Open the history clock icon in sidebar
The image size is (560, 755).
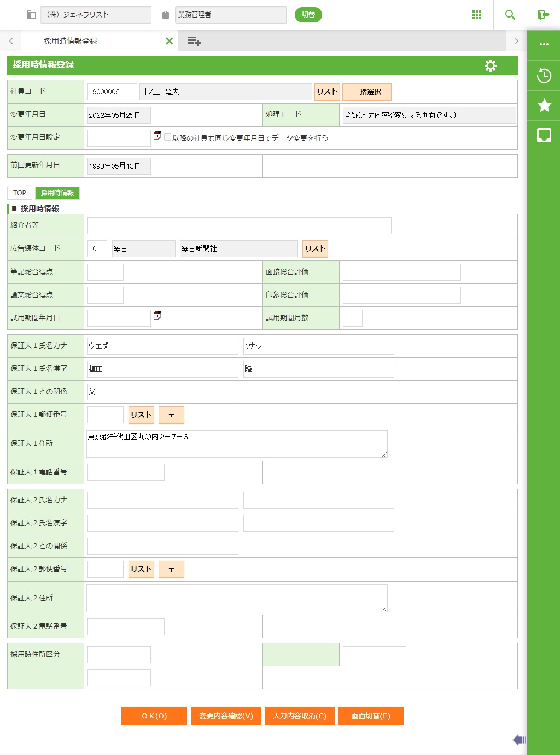pos(544,75)
